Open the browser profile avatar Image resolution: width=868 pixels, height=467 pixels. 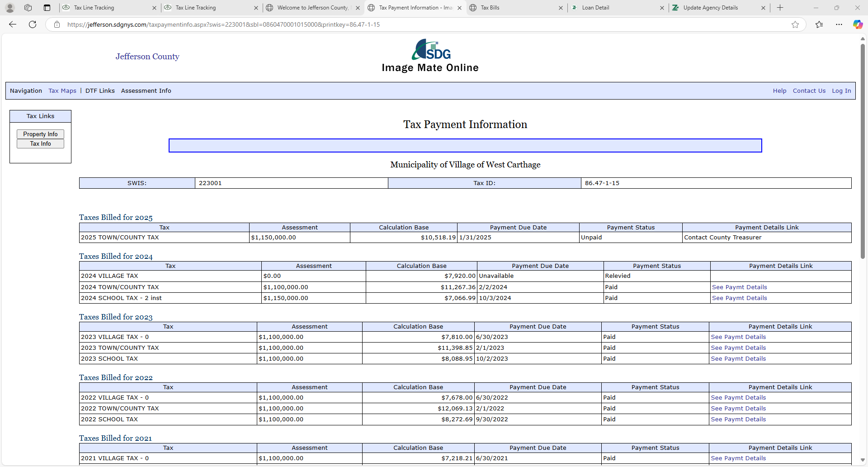point(10,8)
